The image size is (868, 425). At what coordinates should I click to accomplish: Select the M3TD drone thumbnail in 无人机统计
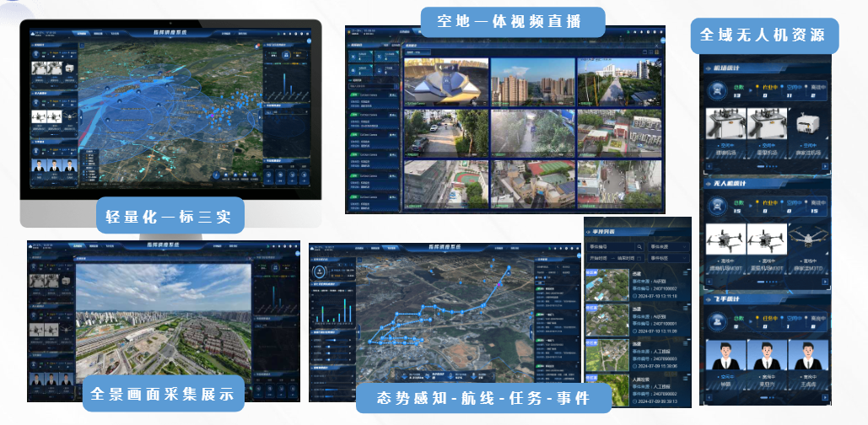[x=808, y=239]
